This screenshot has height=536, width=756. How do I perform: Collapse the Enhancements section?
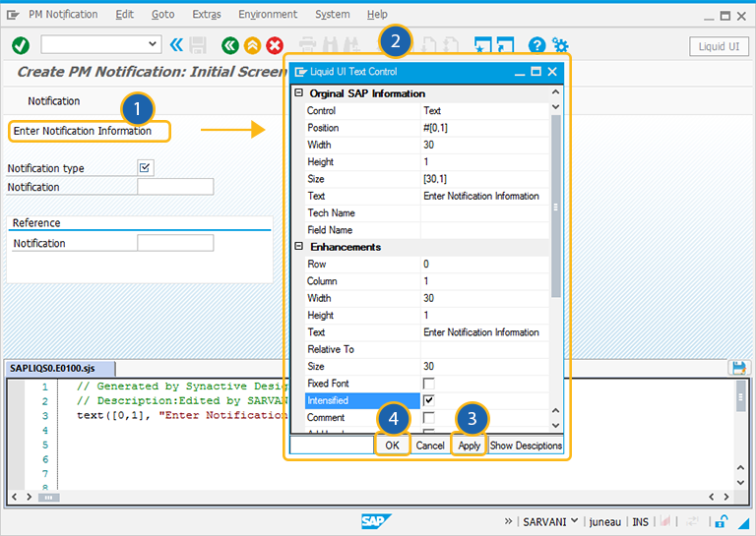[299, 246]
